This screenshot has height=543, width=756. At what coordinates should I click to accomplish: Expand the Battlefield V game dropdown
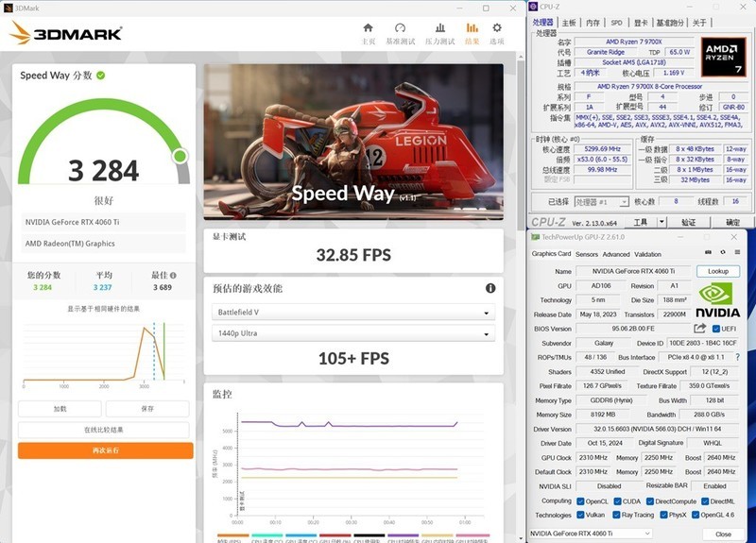pyautogui.click(x=352, y=312)
